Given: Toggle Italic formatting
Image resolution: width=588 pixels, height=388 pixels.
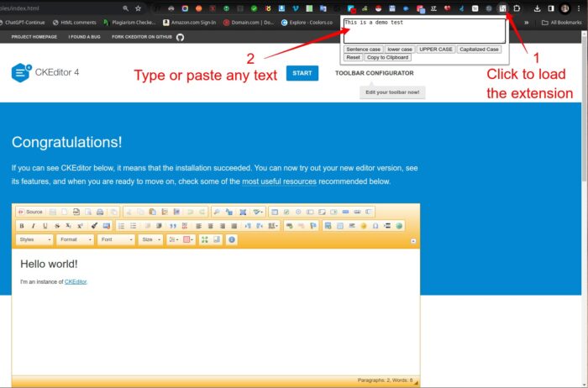Looking at the screenshot, I should point(34,226).
